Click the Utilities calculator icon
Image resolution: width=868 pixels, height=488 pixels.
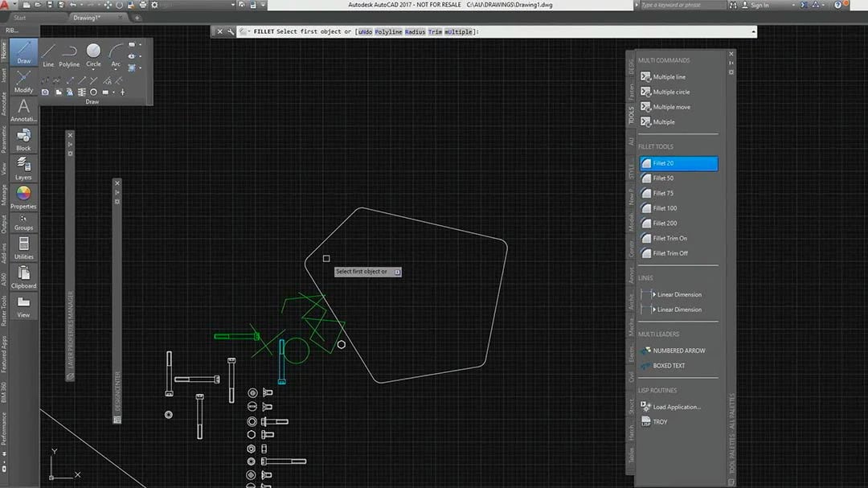(x=24, y=245)
